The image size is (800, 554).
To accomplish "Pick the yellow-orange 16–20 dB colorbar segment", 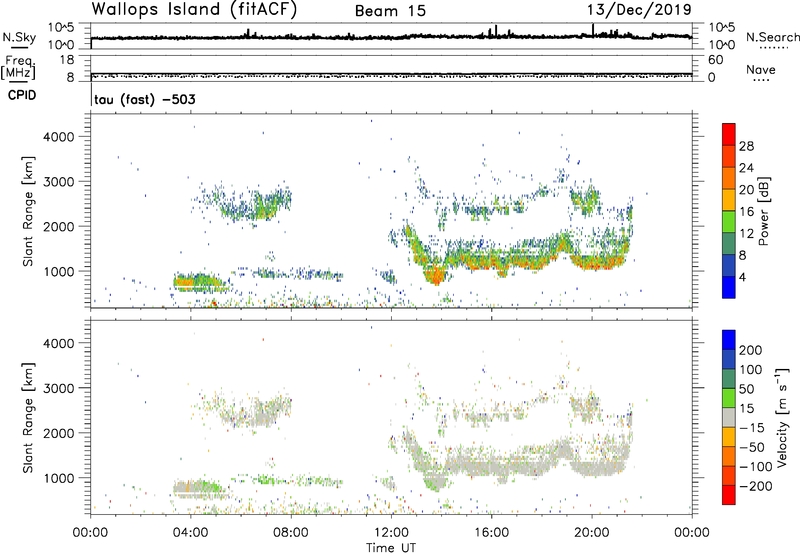I will 729,200.
